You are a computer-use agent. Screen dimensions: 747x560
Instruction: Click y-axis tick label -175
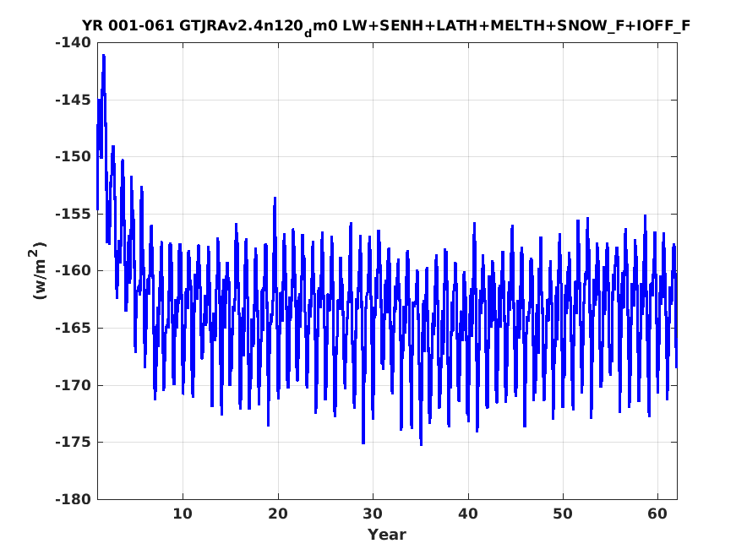coord(73,442)
